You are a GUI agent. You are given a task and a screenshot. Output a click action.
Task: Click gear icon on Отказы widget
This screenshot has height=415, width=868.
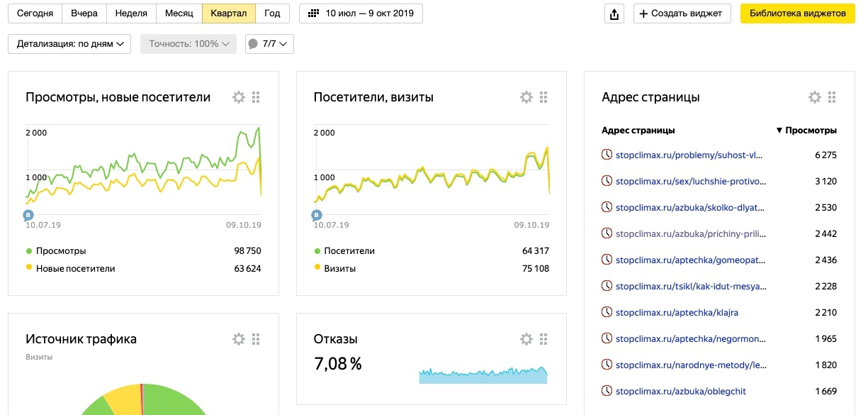click(x=526, y=339)
